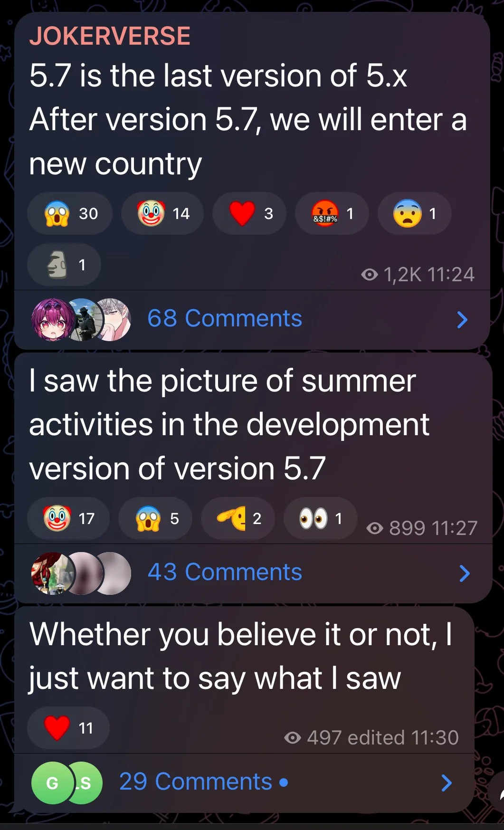The width and height of the screenshot is (504, 830).
Task: Tap the green G commenter avatar
Action: pos(52,782)
